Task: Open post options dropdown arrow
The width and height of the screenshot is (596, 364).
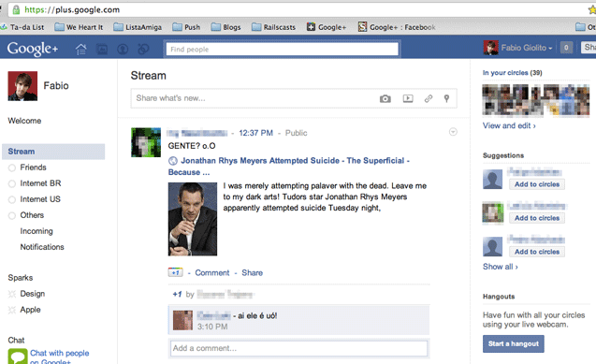Action: tap(453, 132)
